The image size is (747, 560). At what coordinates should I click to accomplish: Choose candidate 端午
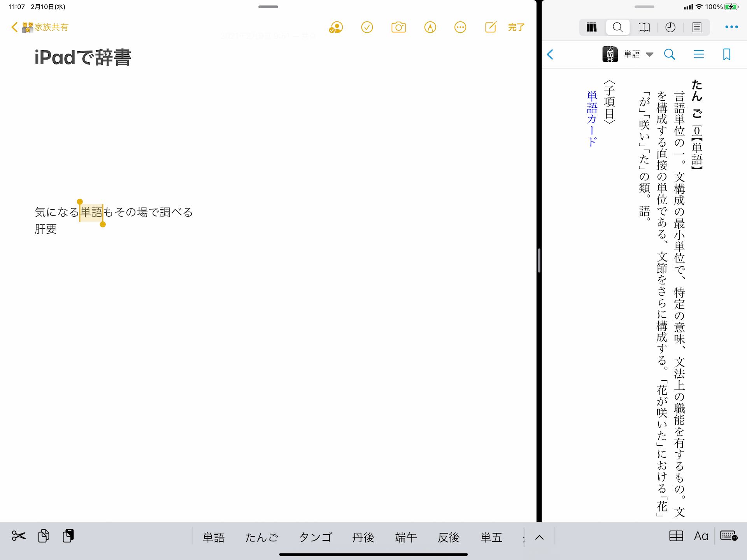tap(406, 537)
